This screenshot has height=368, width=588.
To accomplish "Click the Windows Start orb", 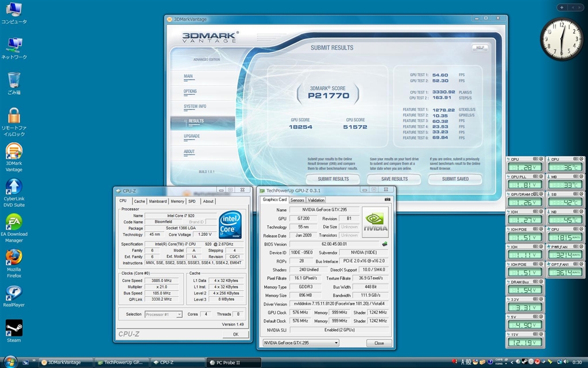I will [10, 362].
